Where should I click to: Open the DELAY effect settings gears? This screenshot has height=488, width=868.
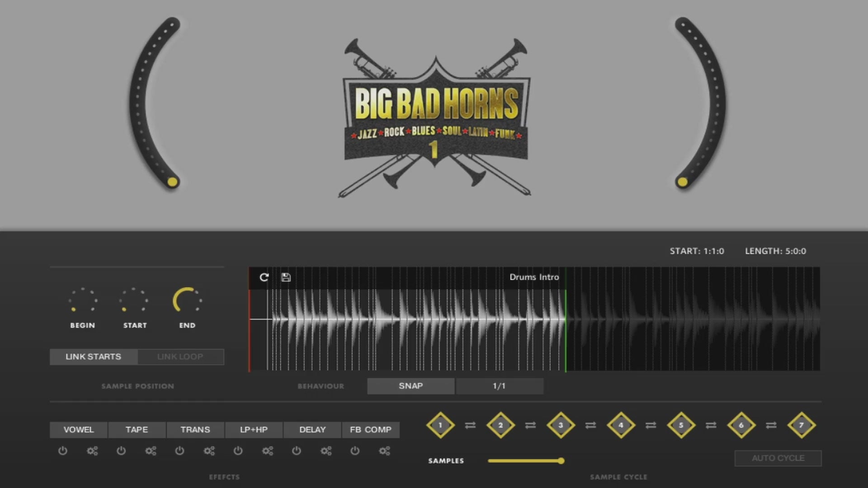[326, 450]
